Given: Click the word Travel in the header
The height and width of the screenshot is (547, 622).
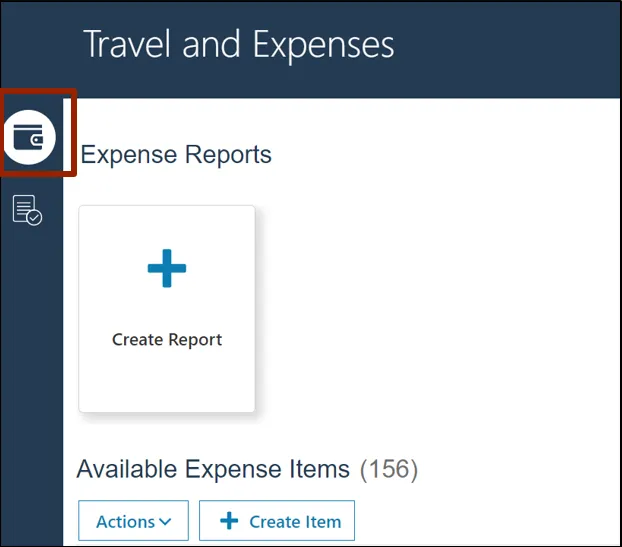Looking at the screenshot, I should tap(127, 45).
